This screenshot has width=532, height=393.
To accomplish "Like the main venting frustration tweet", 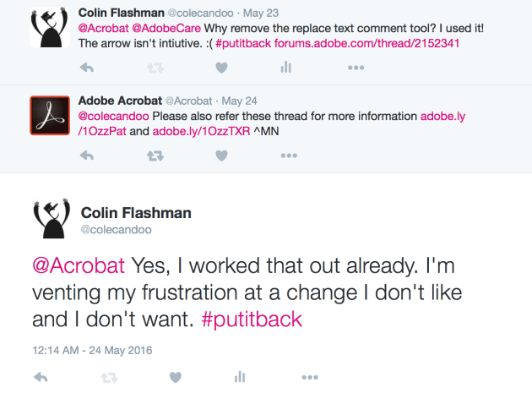I will pyautogui.click(x=175, y=376).
